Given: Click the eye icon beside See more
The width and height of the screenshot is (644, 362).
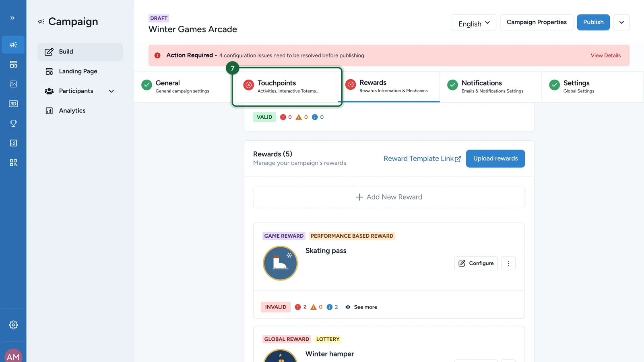Looking at the screenshot, I should point(348,307).
